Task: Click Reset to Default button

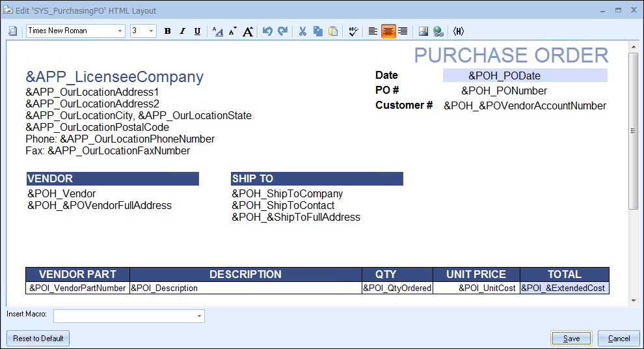Action: point(38,339)
